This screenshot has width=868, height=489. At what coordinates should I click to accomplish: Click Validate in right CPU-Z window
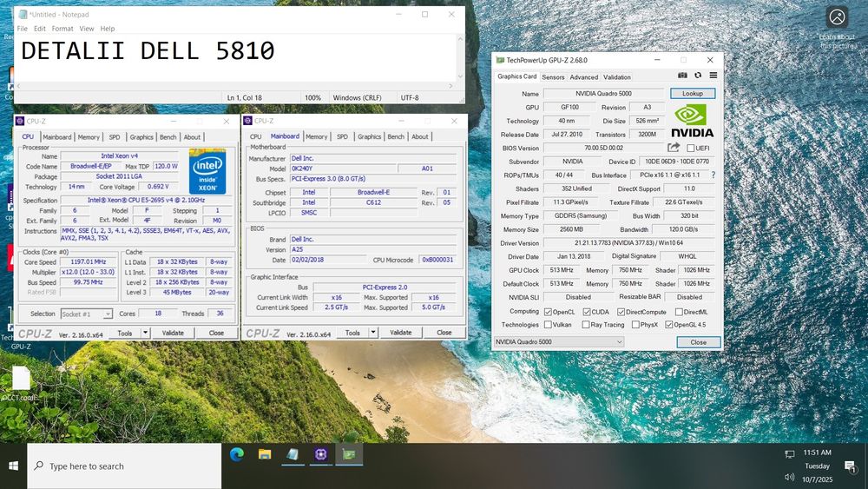coord(401,333)
